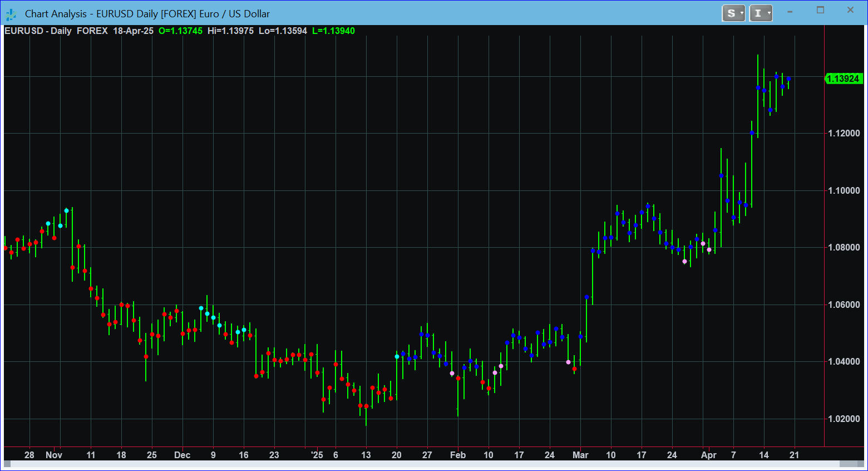The width and height of the screenshot is (868, 471).
Task: Click the '25 year label on the date axis
Action: point(317,455)
